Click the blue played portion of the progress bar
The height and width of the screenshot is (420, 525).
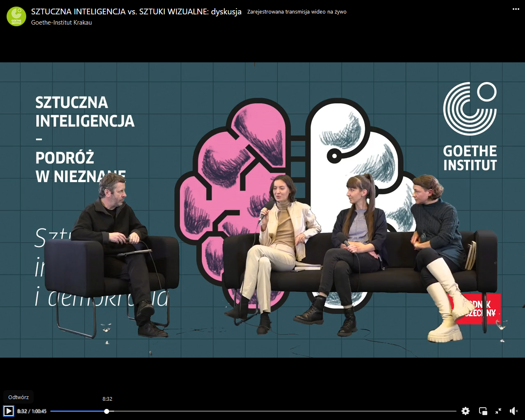78,411
